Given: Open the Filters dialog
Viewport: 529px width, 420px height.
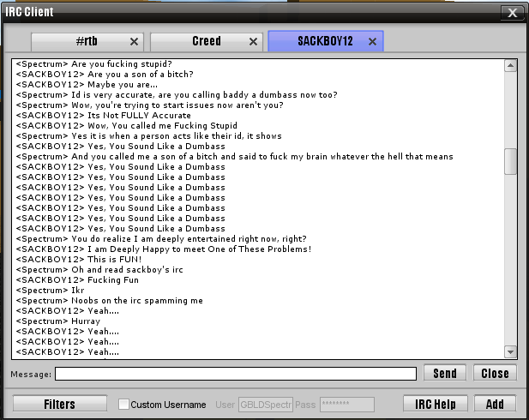Looking at the screenshot, I should (60, 404).
